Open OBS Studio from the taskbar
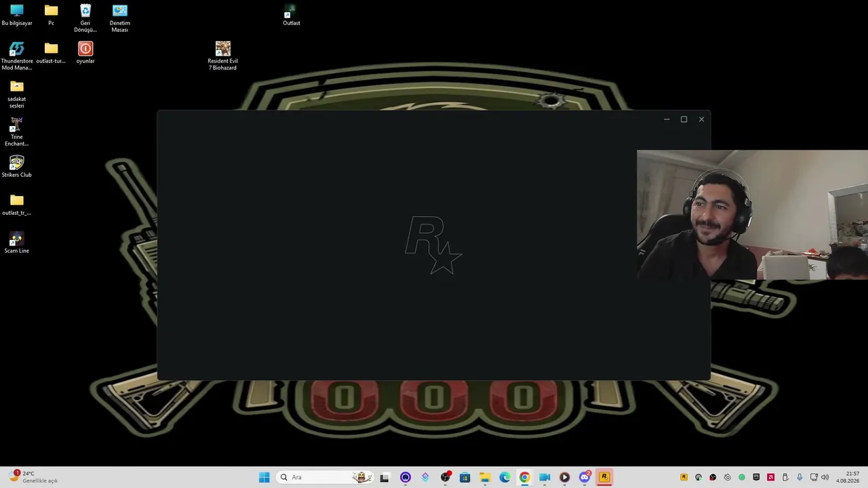 pos(445,477)
